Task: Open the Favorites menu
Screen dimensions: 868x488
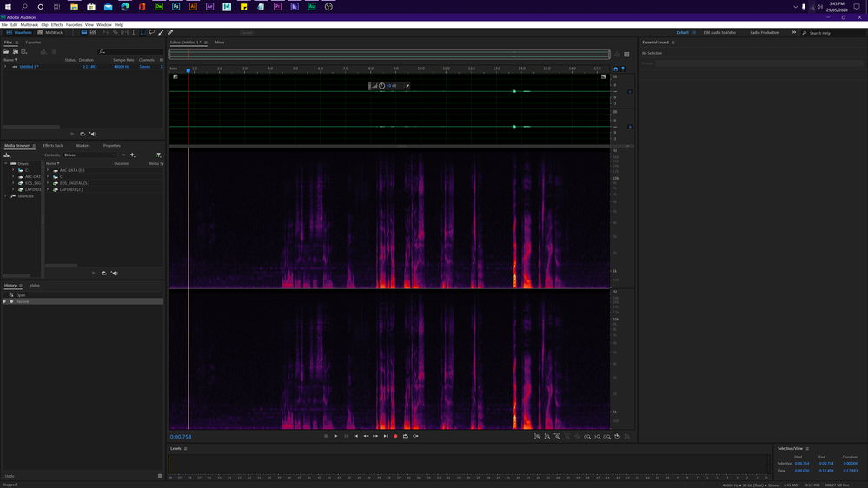Action: (x=74, y=25)
